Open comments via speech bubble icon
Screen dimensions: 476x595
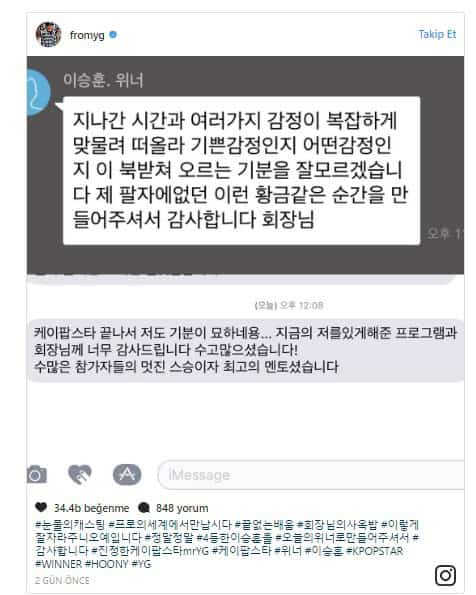point(144,508)
